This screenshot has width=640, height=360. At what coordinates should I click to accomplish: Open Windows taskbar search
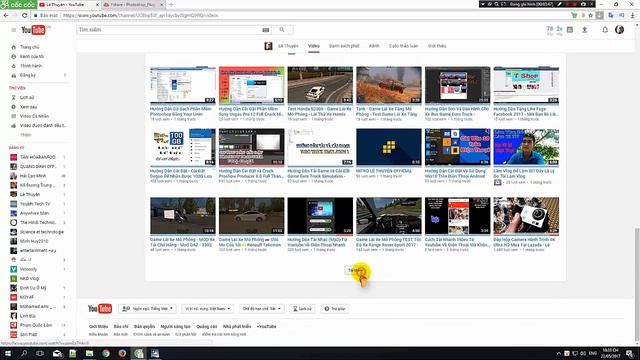coord(24,353)
